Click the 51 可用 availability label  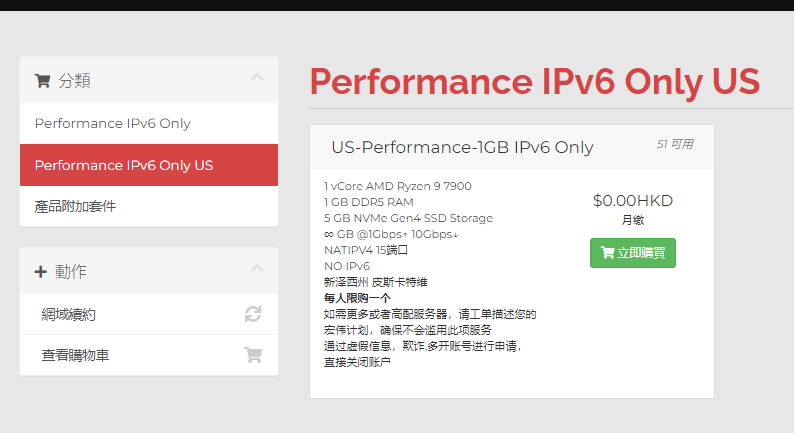pyautogui.click(x=674, y=144)
